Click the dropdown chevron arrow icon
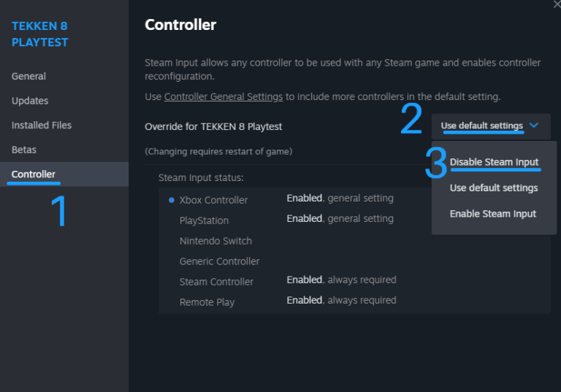Image resolution: width=561 pixels, height=392 pixels. click(x=534, y=126)
